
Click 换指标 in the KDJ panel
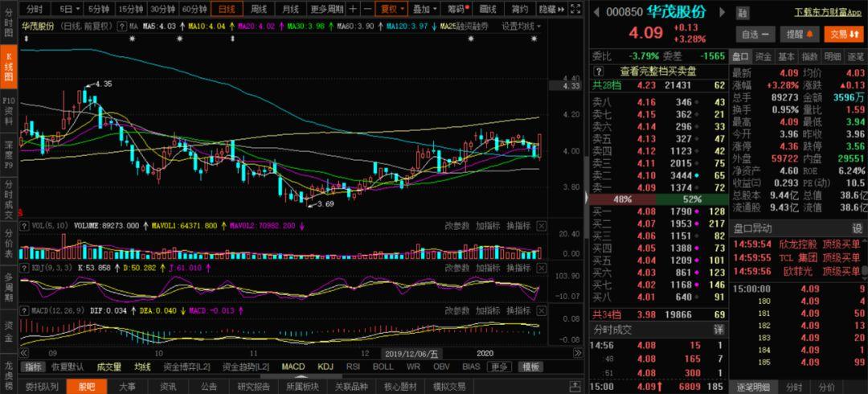click(518, 268)
